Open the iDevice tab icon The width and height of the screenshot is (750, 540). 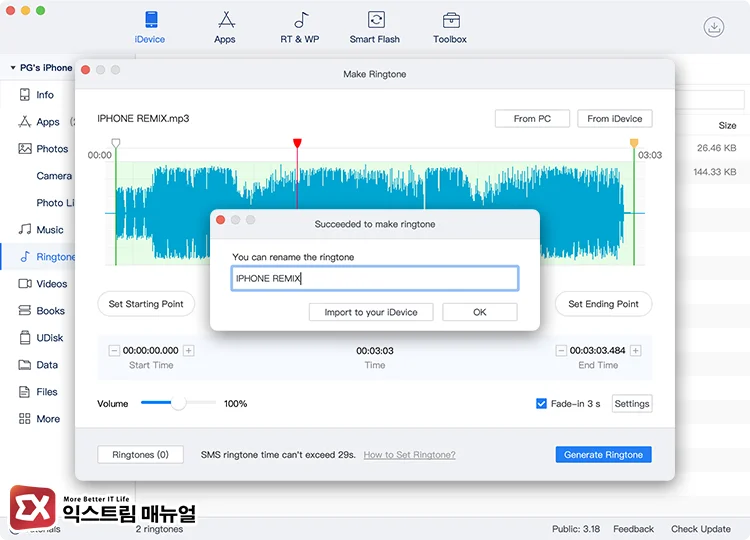[x=150, y=21]
